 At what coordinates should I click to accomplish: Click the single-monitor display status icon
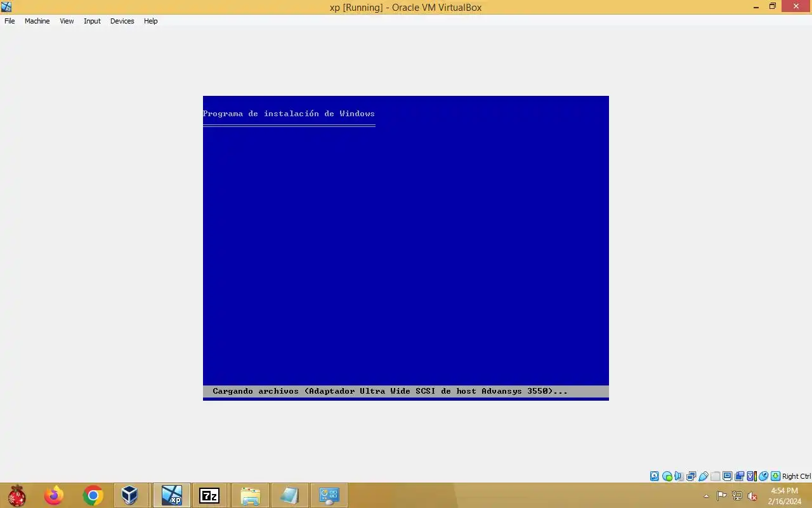pos(727,476)
